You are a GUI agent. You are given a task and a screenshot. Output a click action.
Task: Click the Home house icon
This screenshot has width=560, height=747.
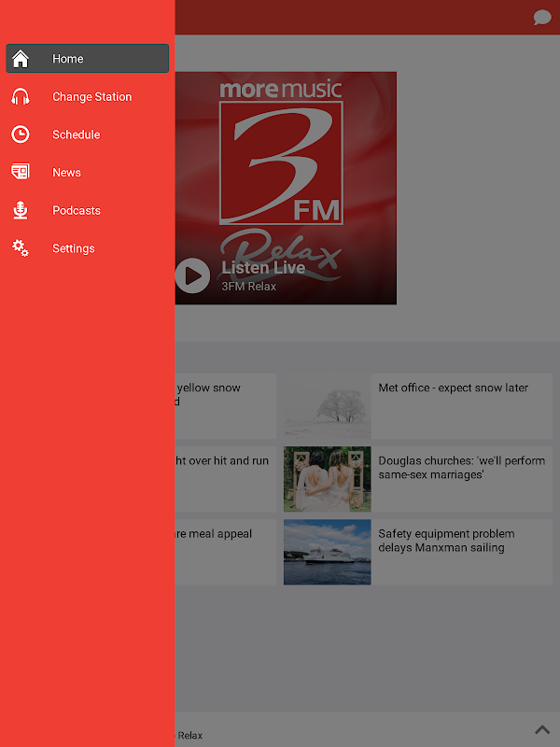point(21,59)
